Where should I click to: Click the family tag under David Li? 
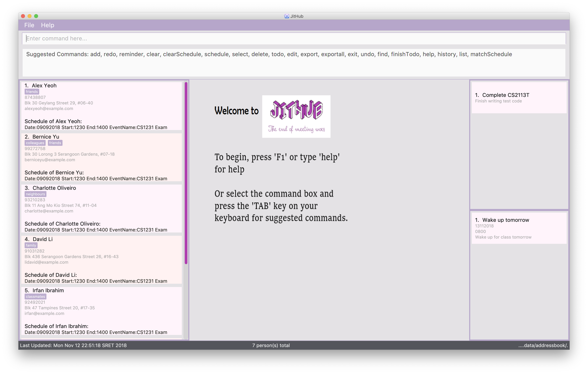[31, 245]
